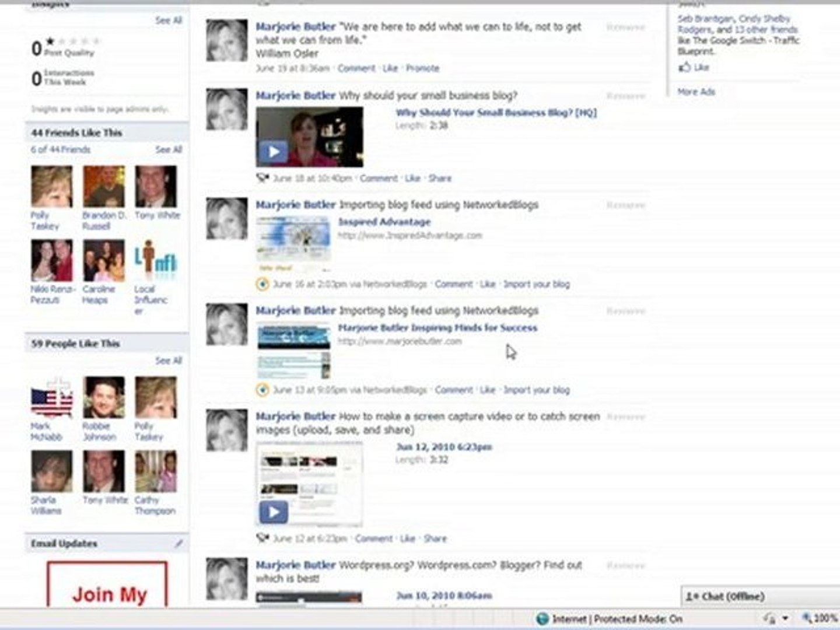Click the Post Quality star rating
Viewport: 840px width, 630px height.
click(73, 41)
